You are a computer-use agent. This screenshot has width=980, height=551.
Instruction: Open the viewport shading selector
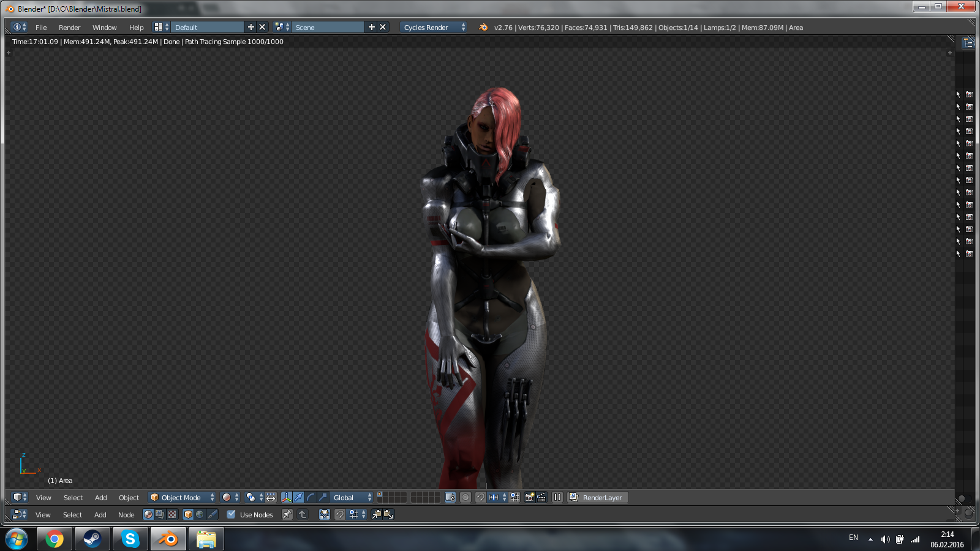coord(230,497)
